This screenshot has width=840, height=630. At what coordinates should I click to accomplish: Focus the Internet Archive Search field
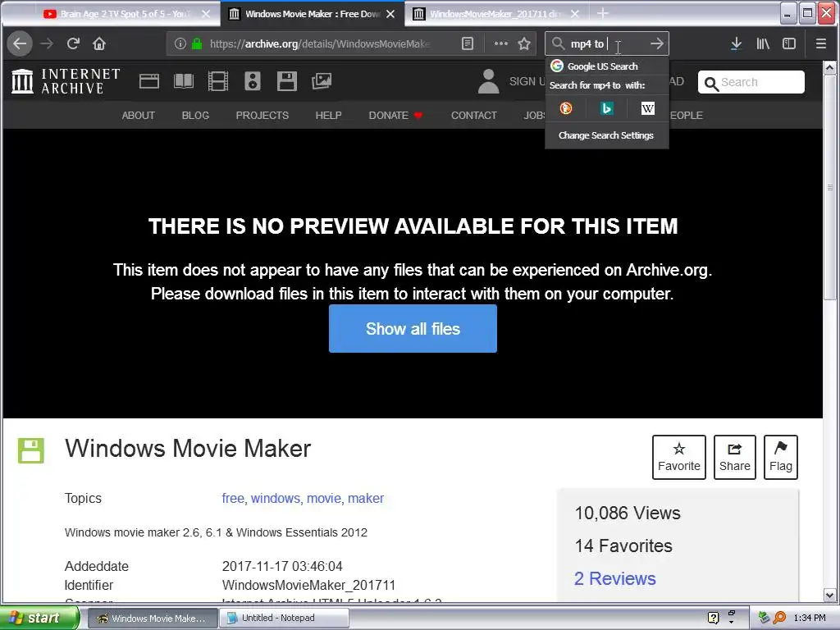tap(751, 82)
